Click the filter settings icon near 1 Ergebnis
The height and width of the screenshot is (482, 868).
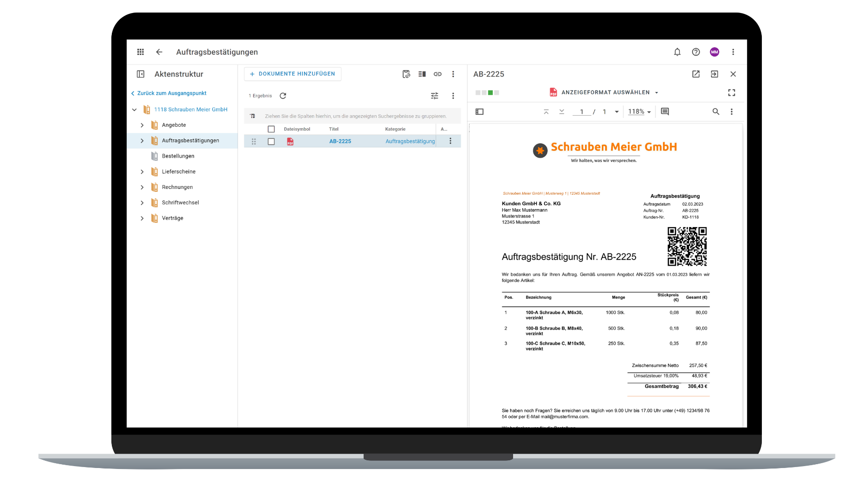click(434, 95)
